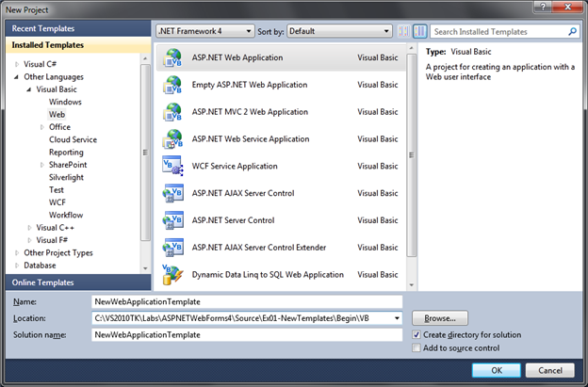Click the ASP.NET Web Service Application icon
588x387 pixels.
tap(172, 139)
